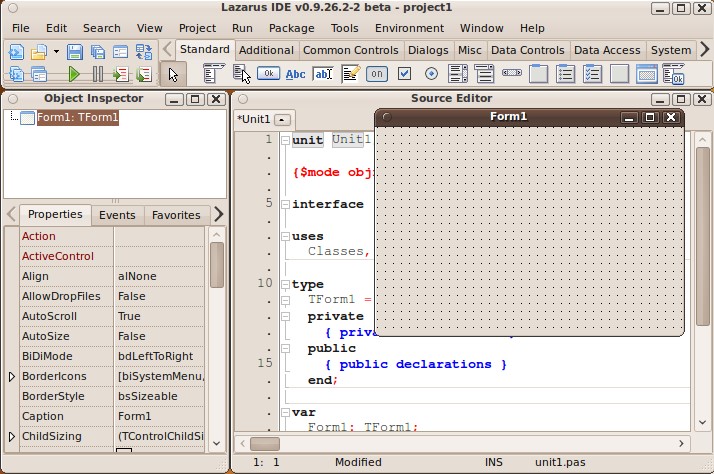Open the Additional component palette tab
This screenshot has height=474, width=714.
(267, 50)
